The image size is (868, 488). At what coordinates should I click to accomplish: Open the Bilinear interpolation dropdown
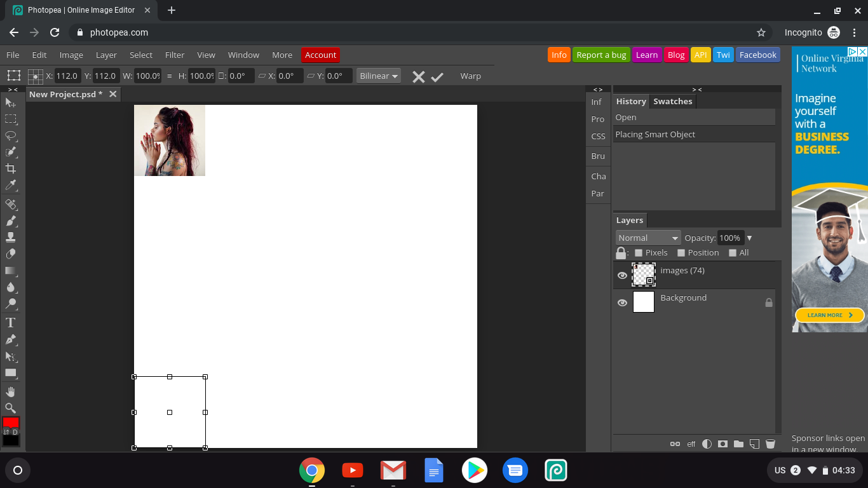pos(379,76)
